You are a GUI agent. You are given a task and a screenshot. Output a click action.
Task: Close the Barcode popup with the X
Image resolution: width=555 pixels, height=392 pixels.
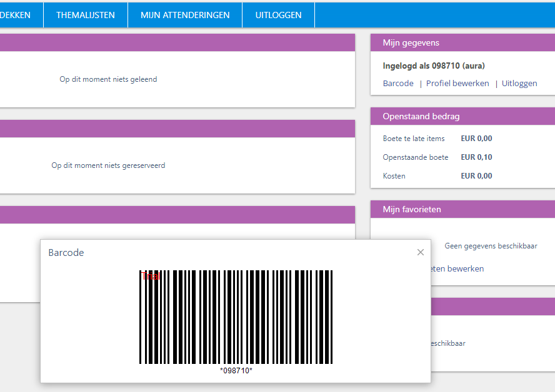pyautogui.click(x=421, y=252)
